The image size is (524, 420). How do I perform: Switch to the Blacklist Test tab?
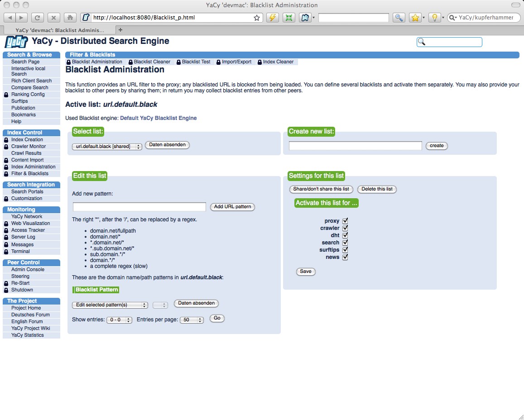pos(196,62)
